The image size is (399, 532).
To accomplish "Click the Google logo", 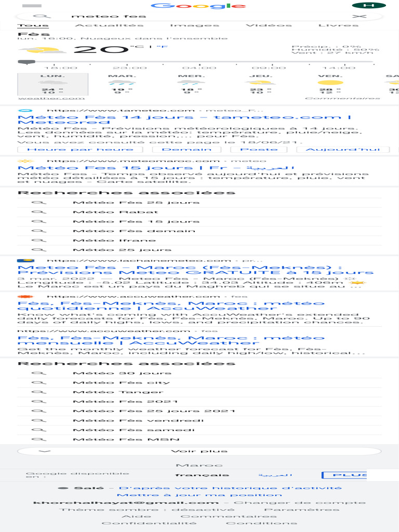I will pos(198,6).
